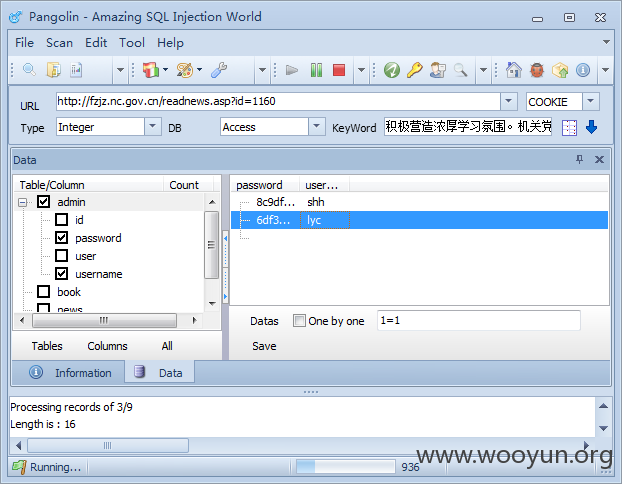Open first toolbar group overflow arrow

(120, 70)
